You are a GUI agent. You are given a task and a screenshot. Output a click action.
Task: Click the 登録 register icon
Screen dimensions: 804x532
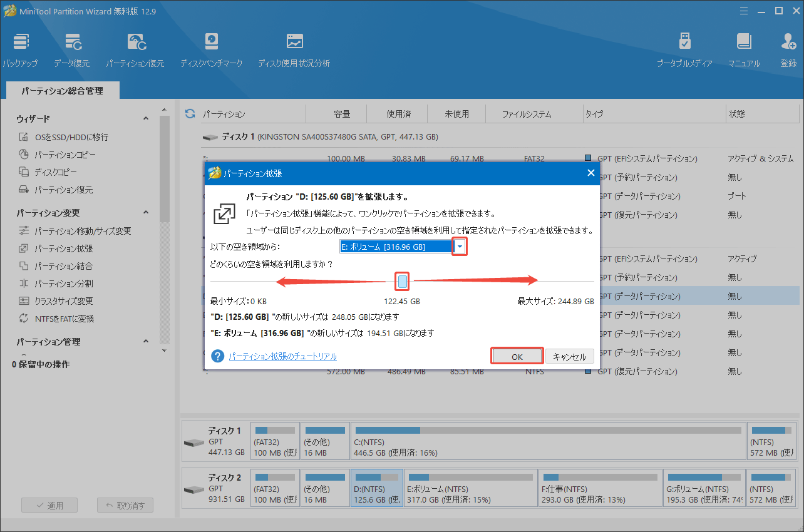(x=788, y=51)
